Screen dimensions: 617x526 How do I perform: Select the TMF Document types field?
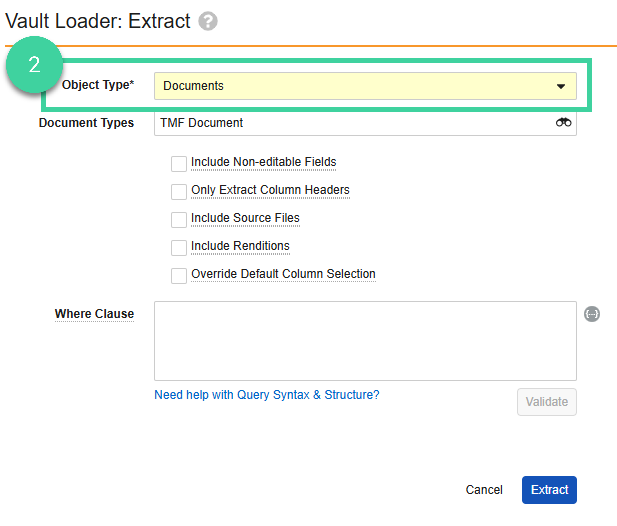pyautogui.click(x=365, y=123)
